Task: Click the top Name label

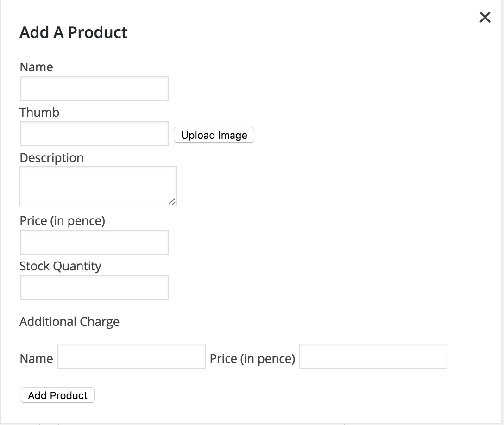Action: 36,67
